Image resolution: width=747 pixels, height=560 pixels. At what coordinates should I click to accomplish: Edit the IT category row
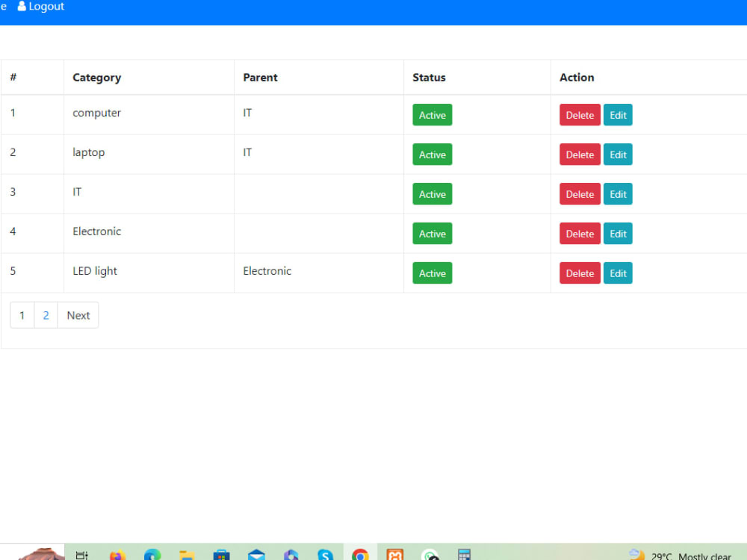tap(618, 194)
